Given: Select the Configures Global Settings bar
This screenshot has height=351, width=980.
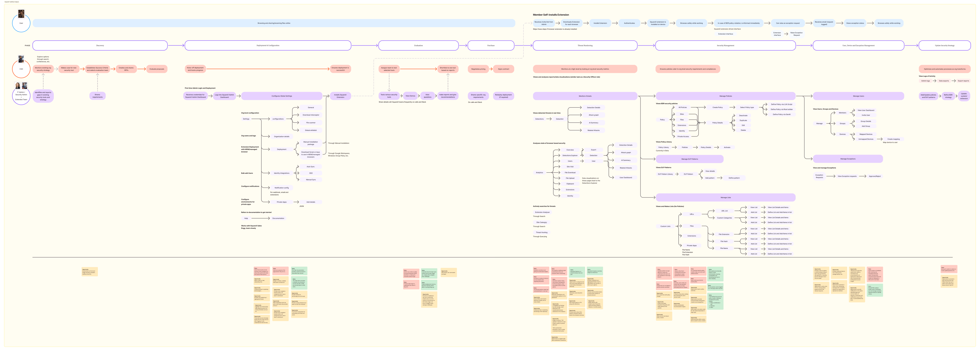Looking at the screenshot, I should pyautogui.click(x=281, y=96).
